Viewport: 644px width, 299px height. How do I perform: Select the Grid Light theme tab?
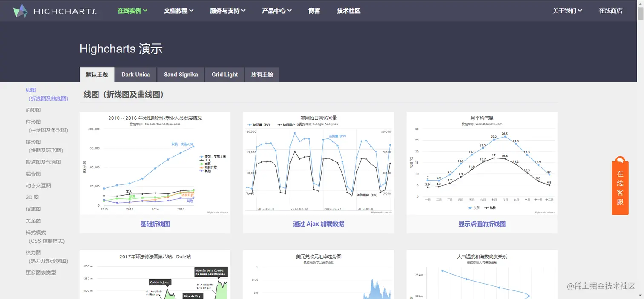224,75
